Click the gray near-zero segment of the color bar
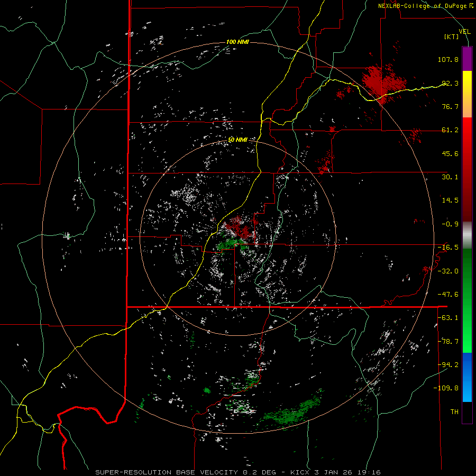 click(467, 235)
